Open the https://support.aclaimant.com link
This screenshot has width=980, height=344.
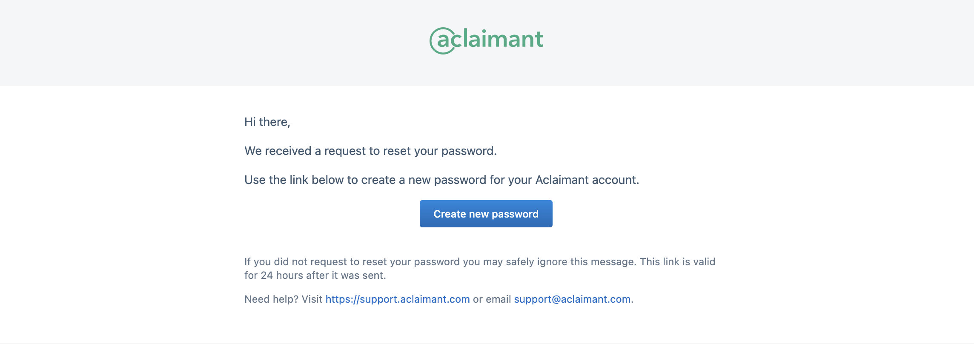point(398,299)
